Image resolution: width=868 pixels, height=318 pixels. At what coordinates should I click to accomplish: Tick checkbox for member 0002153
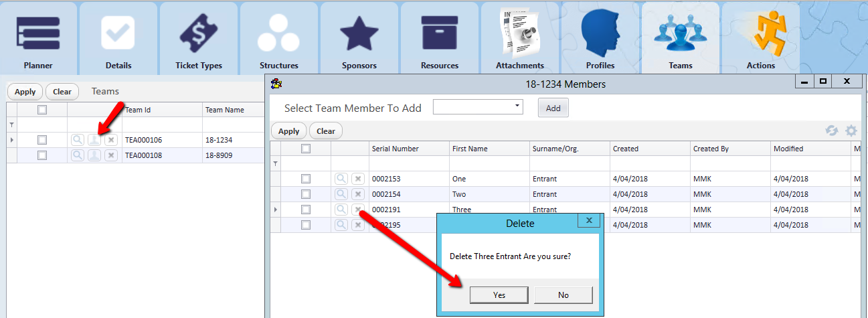tap(306, 179)
